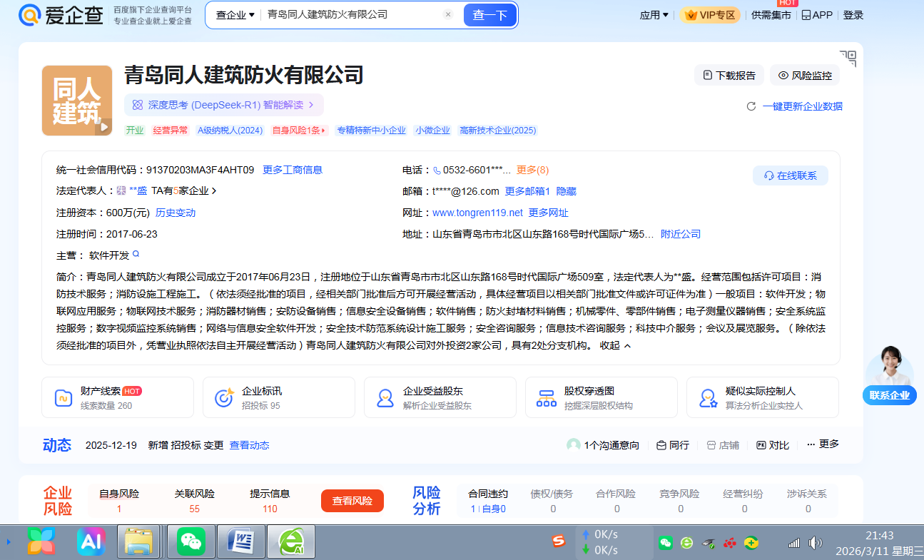Open 疑似实际控制人 controller analysis card
This screenshot has width=924, height=560.
762,397
